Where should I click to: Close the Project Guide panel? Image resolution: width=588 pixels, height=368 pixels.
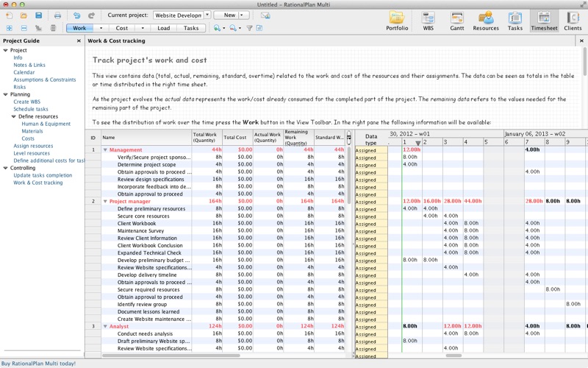tap(79, 41)
